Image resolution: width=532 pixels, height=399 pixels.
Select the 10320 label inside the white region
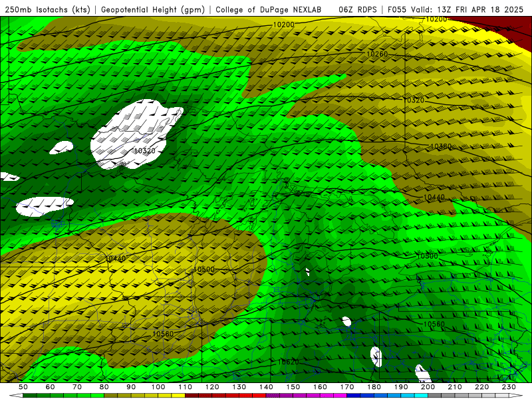[x=144, y=151]
